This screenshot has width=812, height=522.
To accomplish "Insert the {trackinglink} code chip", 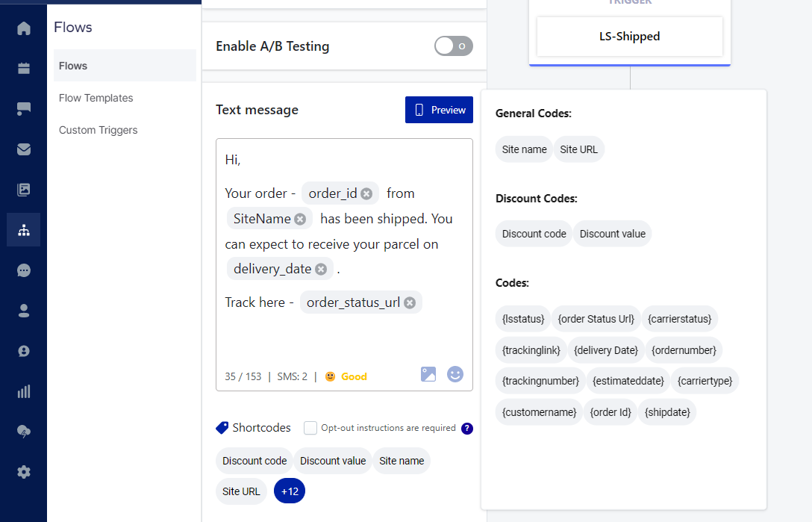I will tap(531, 349).
